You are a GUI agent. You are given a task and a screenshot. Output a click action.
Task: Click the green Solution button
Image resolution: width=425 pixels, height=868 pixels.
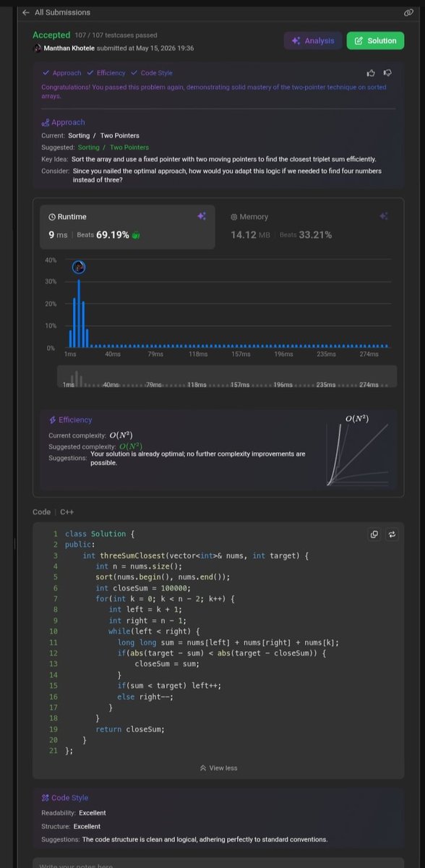click(375, 41)
